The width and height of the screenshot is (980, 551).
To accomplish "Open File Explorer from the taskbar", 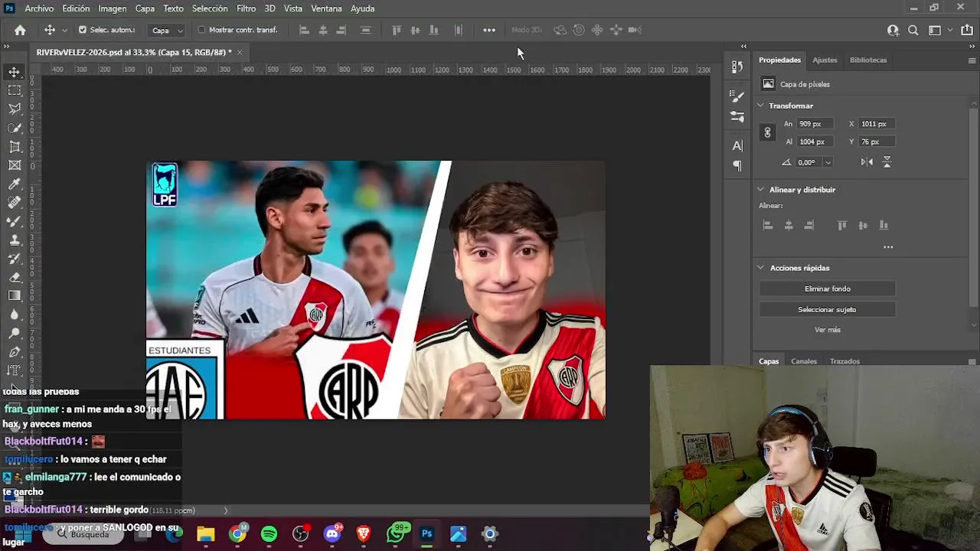I will point(205,534).
